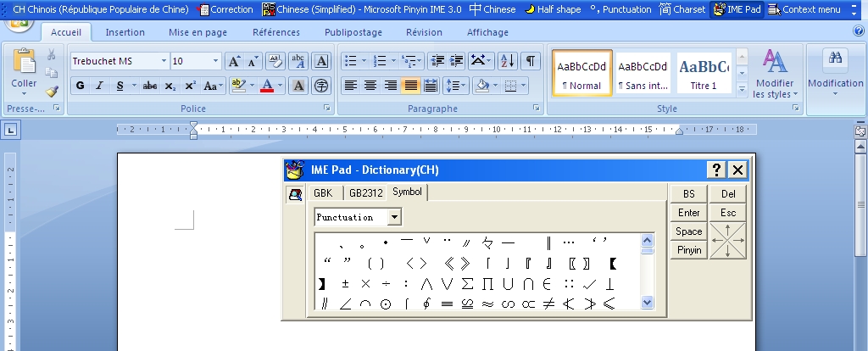This screenshot has height=351, width=868.
Task: Click the Sort A-Z icon
Action: tap(507, 61)
